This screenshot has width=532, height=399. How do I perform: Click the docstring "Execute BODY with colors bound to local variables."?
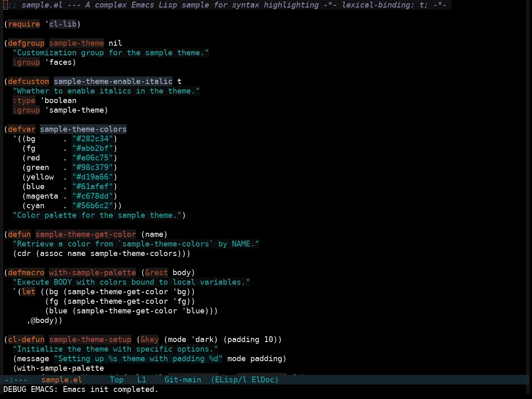131,282
